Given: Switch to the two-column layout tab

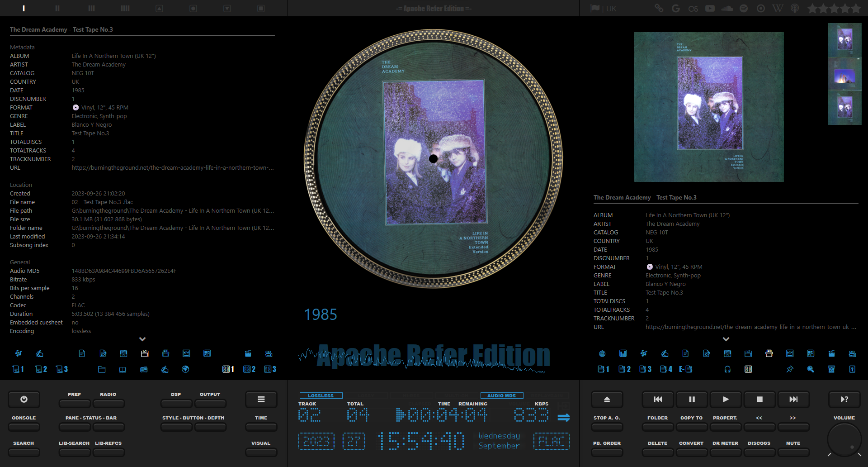Looking at the screenshot, I should click(57, 8).
